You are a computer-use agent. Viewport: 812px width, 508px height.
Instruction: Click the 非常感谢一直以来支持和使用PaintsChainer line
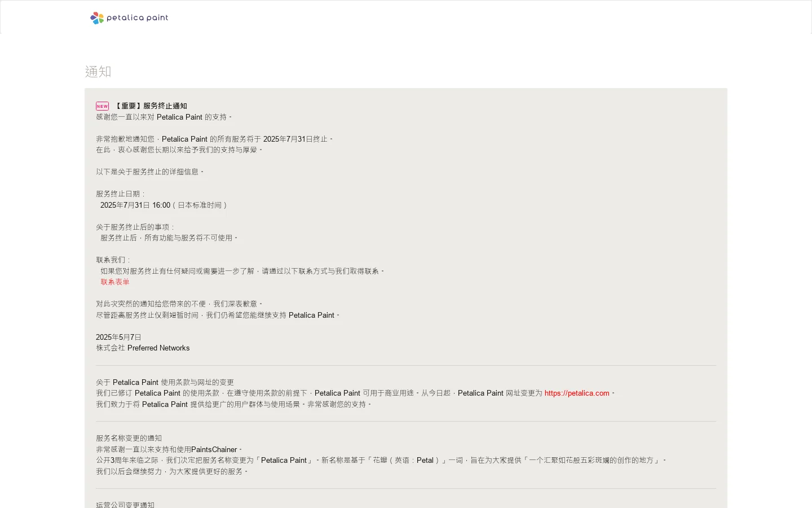tap(169, 450)
